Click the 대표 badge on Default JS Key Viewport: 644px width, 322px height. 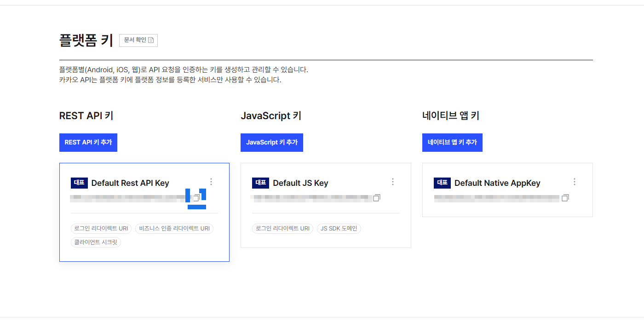[260, 183]
